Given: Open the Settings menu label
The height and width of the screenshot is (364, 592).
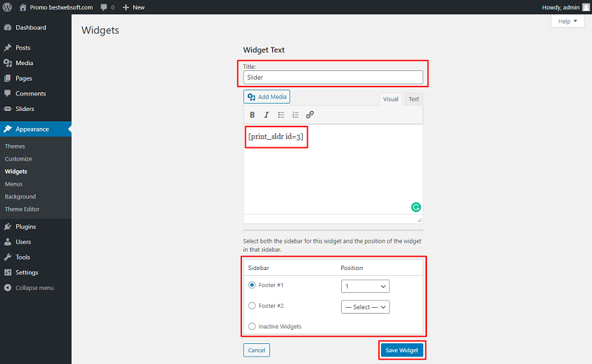Looking at the screenshot, I should point(27,272).
